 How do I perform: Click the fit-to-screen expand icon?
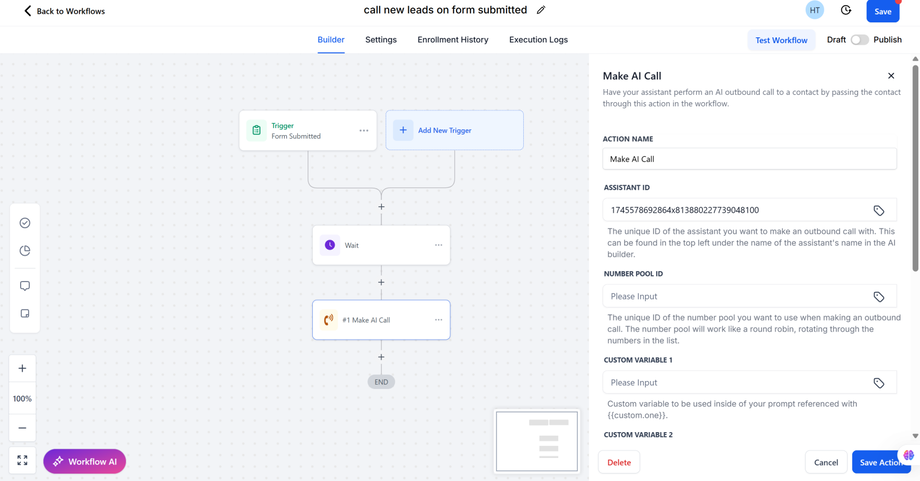22,461
